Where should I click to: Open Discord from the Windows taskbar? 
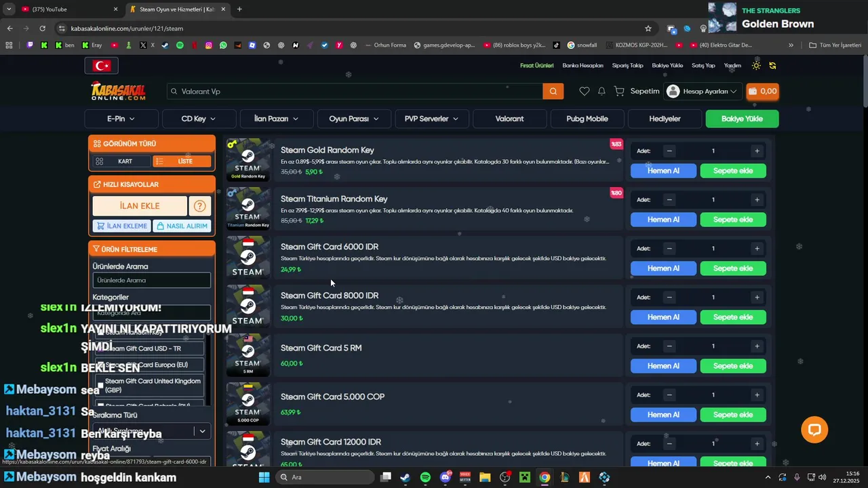(446, 477)
